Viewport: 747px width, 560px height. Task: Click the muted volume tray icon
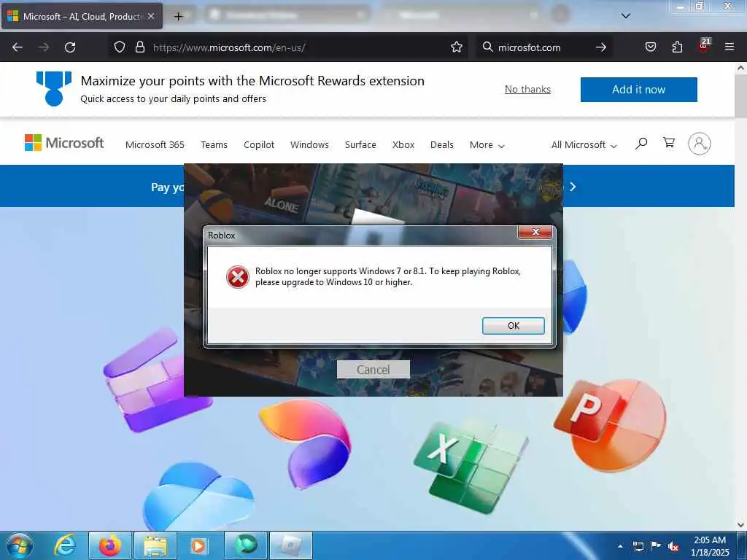coord(673,547)
